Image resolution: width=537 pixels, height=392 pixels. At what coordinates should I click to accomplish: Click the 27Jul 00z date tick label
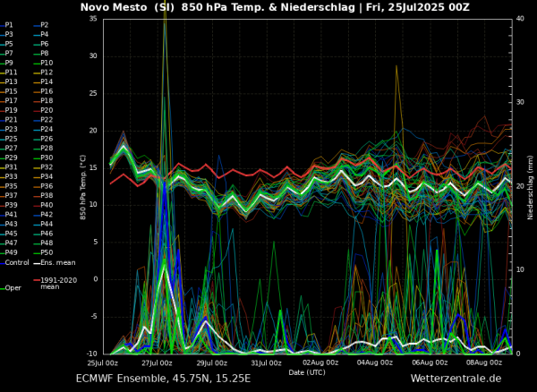[157, 362]
